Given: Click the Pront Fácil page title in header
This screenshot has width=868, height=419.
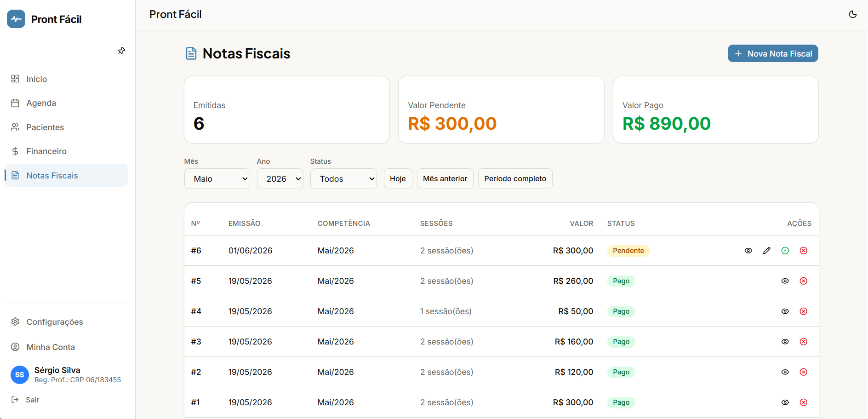Looking at the screenshot, I should pyautogui.click(x=176, y=14).
